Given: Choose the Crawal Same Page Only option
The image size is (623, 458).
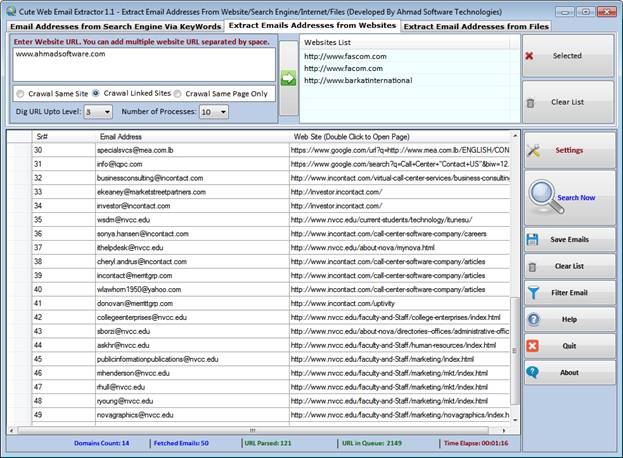Looking at the screenshot, I should coord(178,94).
